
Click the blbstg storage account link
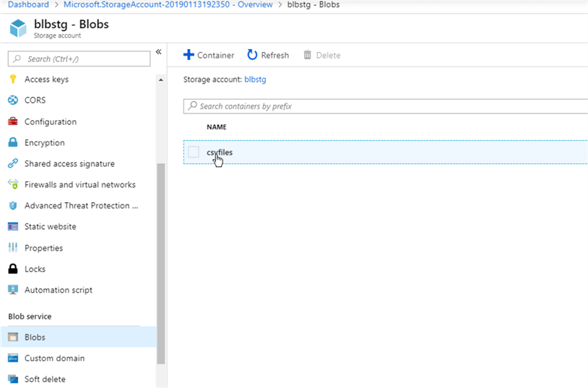[x=256, y=79]
